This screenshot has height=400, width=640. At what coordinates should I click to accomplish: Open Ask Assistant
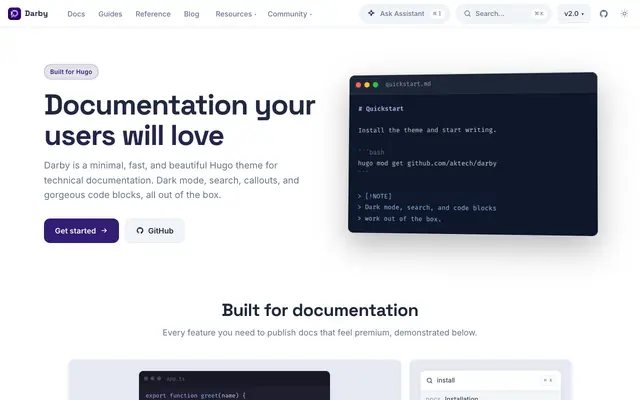[x=404, y=13]
